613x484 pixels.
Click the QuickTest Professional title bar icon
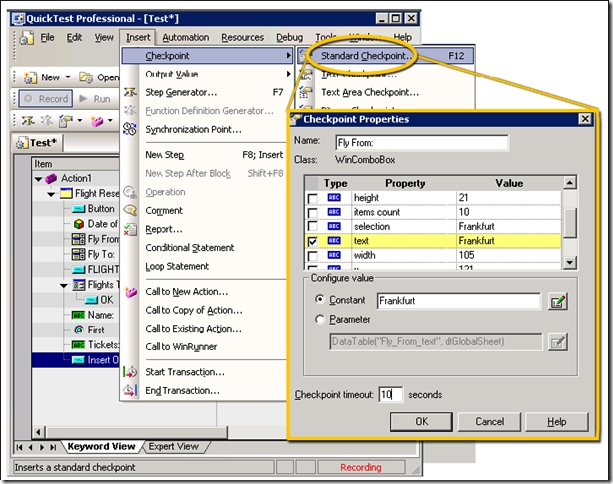[18, 18]
